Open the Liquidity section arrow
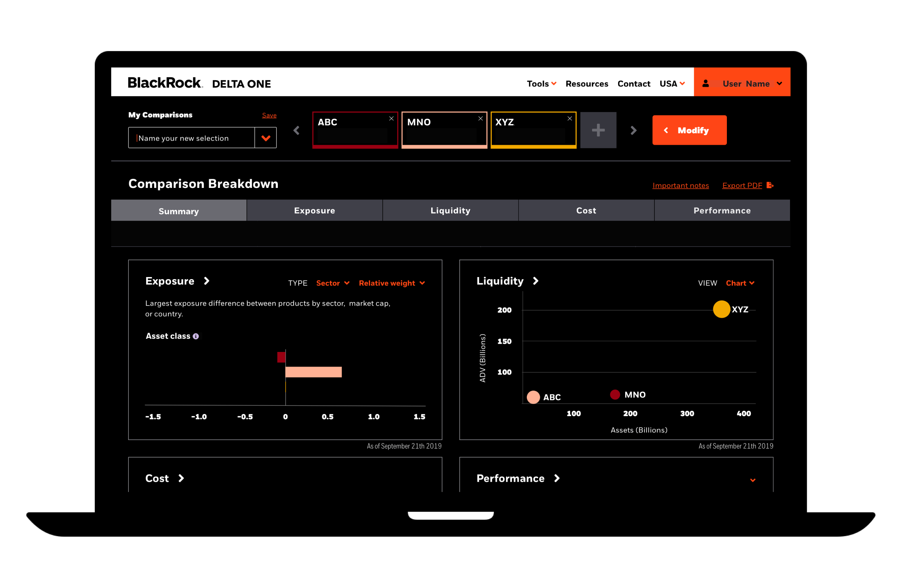Viewport: 902px width, 588px height. [535, 281]
